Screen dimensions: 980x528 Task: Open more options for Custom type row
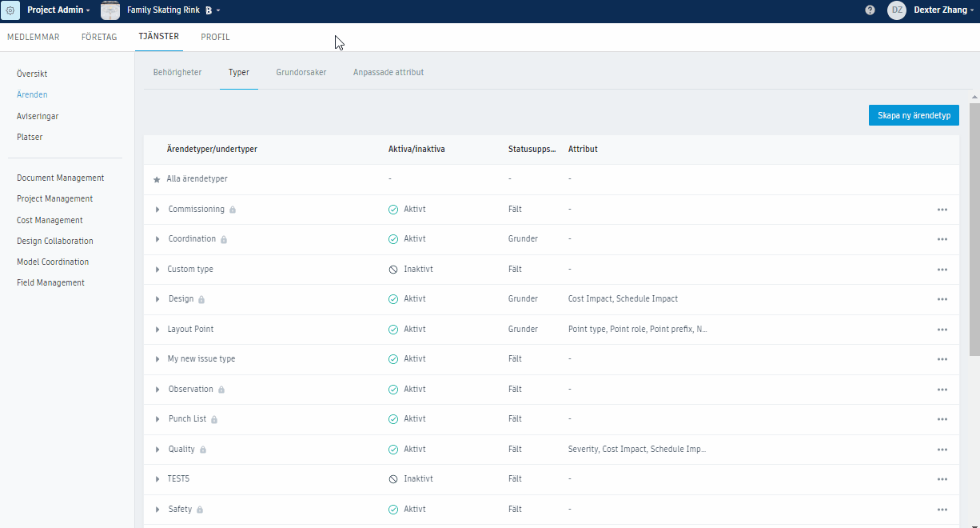coord(942,270)
